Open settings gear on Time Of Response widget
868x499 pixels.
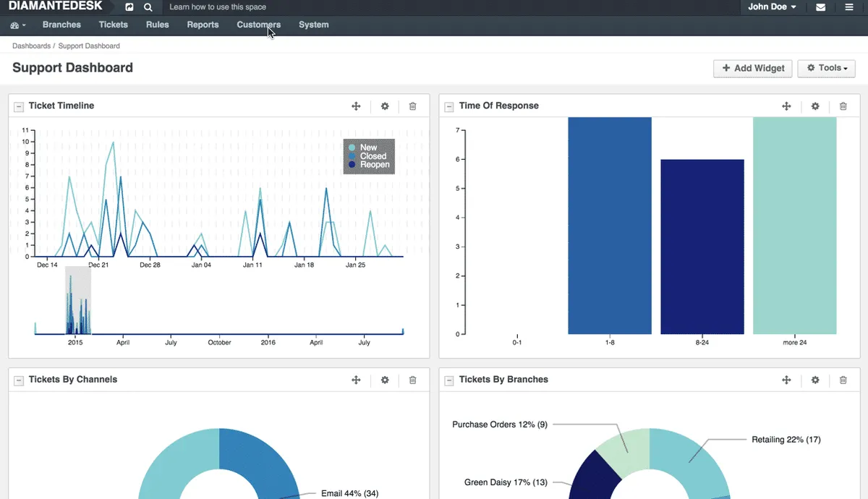tap(815, 106)
